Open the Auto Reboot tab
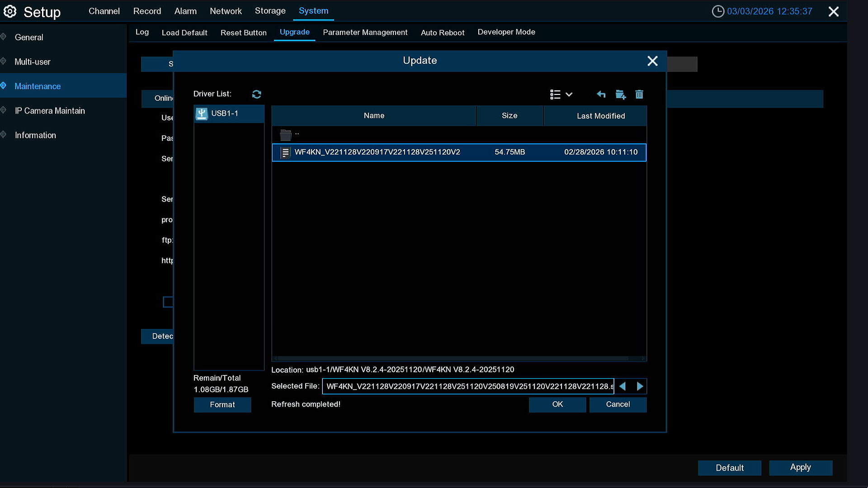 pyautogui.click(x=442, y=33)
